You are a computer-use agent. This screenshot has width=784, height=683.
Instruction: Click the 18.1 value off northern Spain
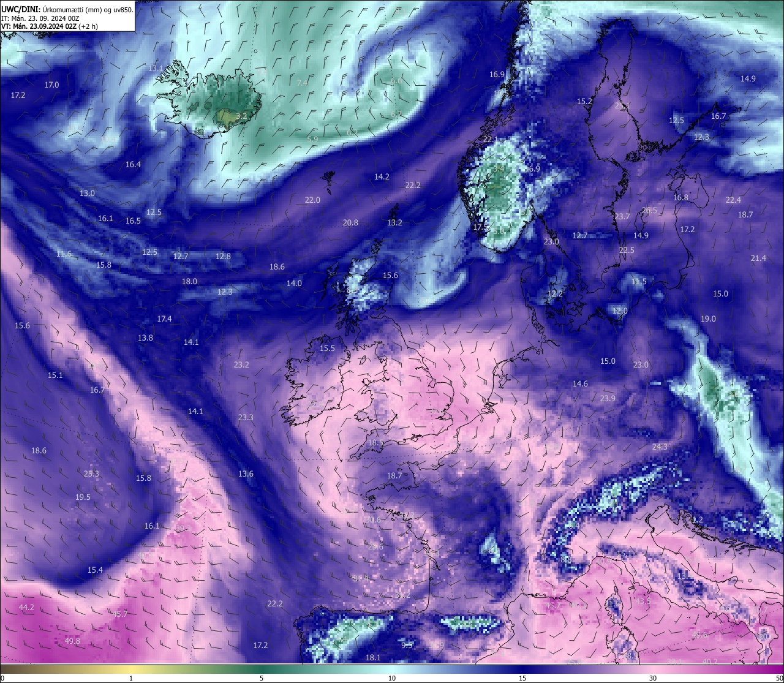373,657
